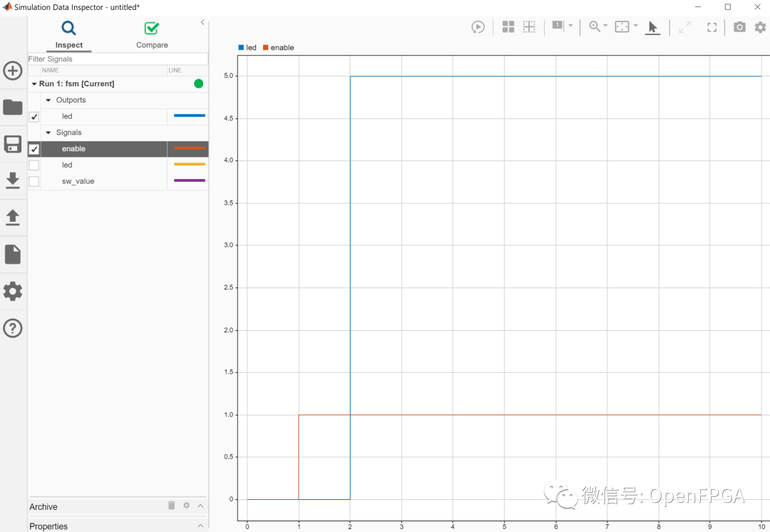Click the replay playback icon
The height and width of the screenshot is (532, 770).
[478, 27]
